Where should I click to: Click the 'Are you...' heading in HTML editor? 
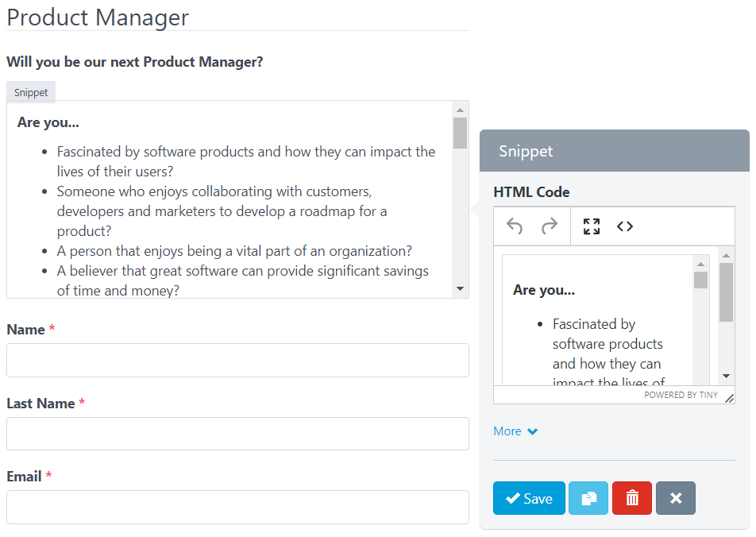544,290
